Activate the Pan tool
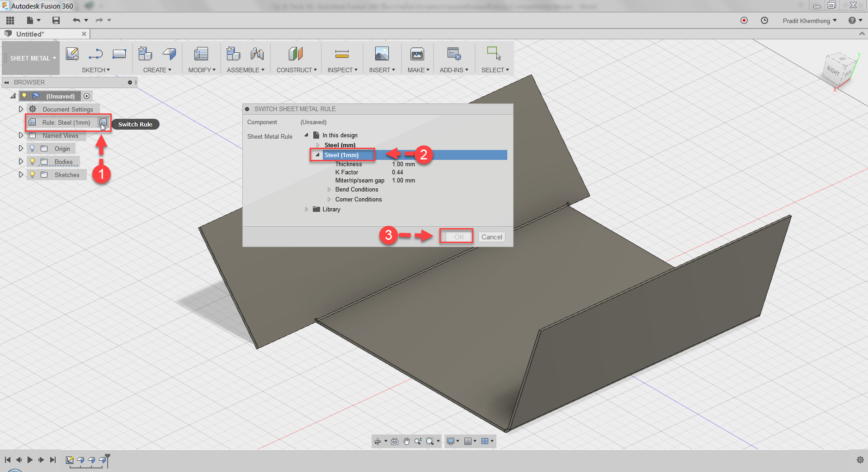 (x=406, y=441)
